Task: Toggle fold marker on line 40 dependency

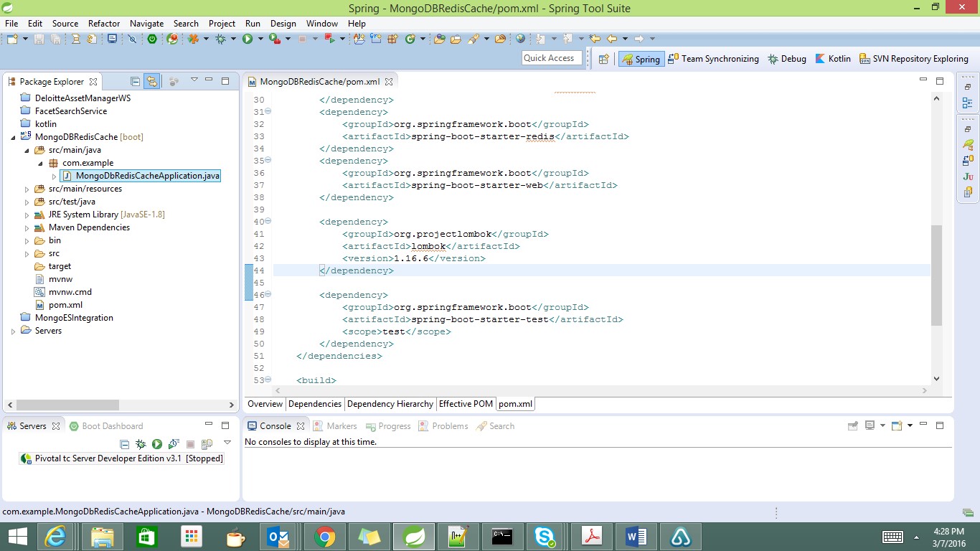Action: (268, 222)
